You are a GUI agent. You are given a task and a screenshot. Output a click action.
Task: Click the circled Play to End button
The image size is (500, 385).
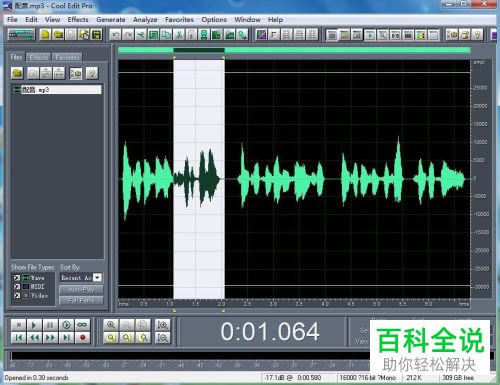coord(66,325)
